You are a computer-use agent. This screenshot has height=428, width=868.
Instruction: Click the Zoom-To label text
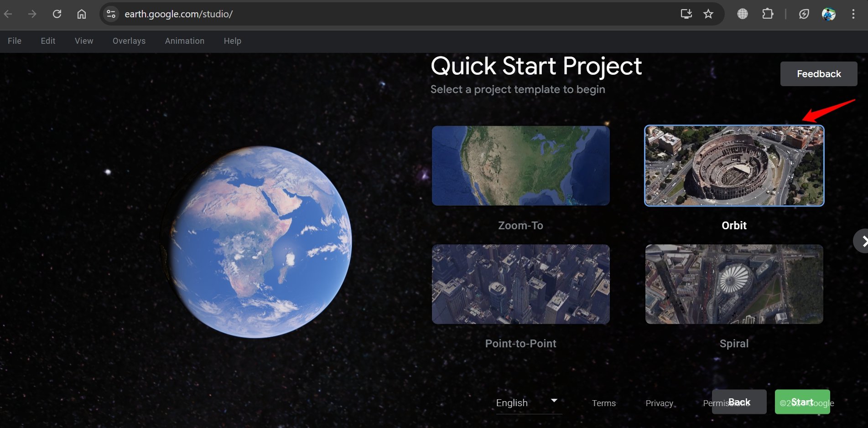(521, 226)
